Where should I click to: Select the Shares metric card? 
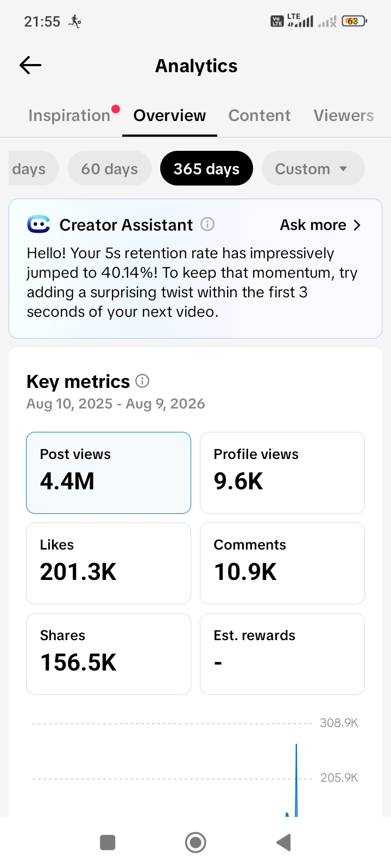point(109,654)
